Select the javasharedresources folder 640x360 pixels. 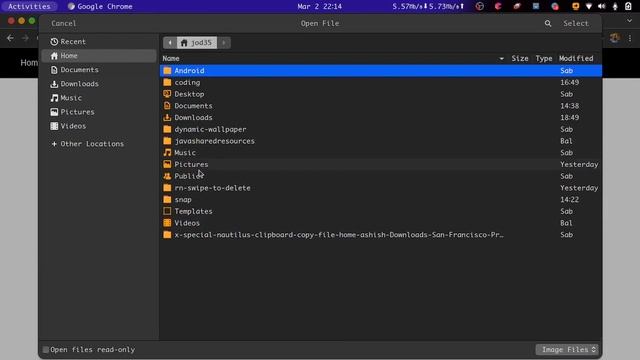381,141
